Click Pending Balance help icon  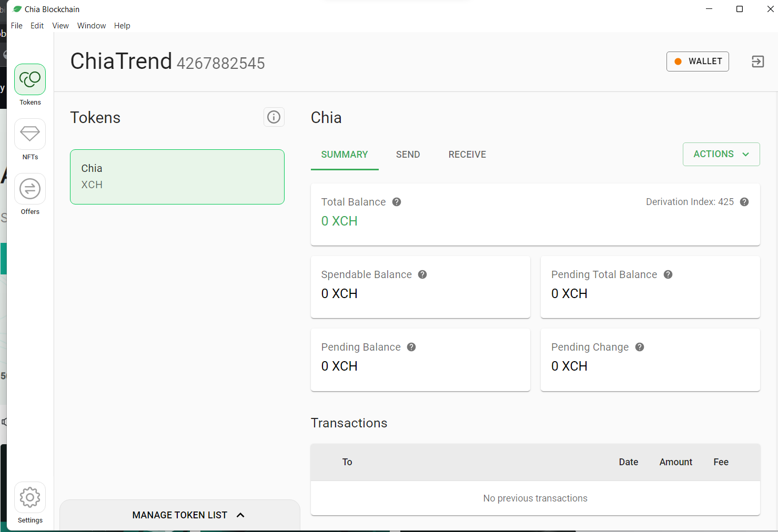click(x=411, y=347)
